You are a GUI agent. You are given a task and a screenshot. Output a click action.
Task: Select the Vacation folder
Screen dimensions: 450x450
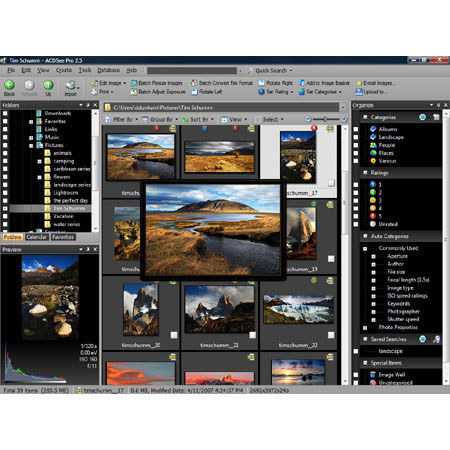tap(63, 216)
